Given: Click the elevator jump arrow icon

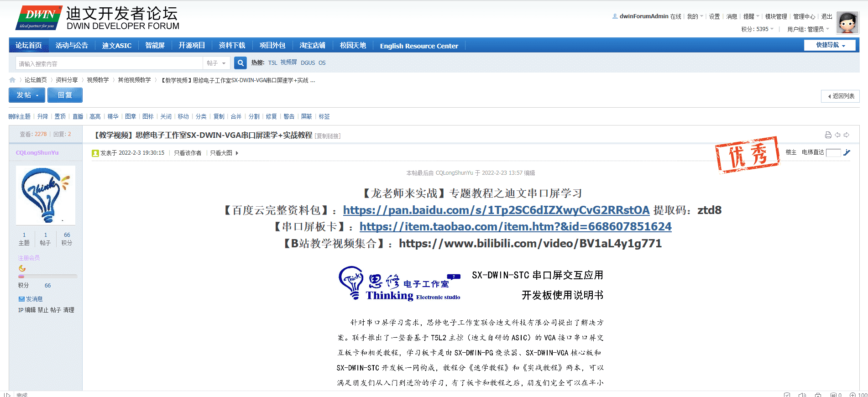Looking at the screenshot, I should click(x=847, y=152).
